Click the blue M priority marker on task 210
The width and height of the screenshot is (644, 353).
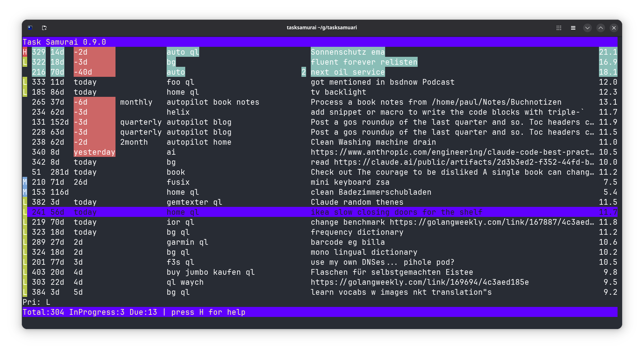(25, 182)
